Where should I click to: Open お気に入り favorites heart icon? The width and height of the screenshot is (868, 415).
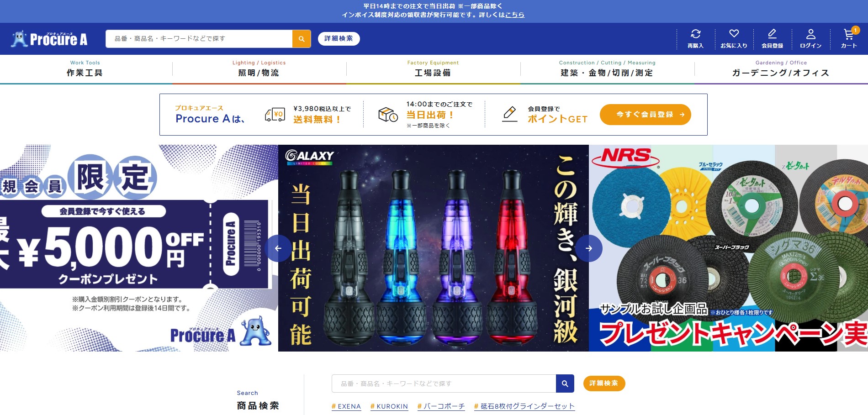pyautogui.click(x=734, y=39)
